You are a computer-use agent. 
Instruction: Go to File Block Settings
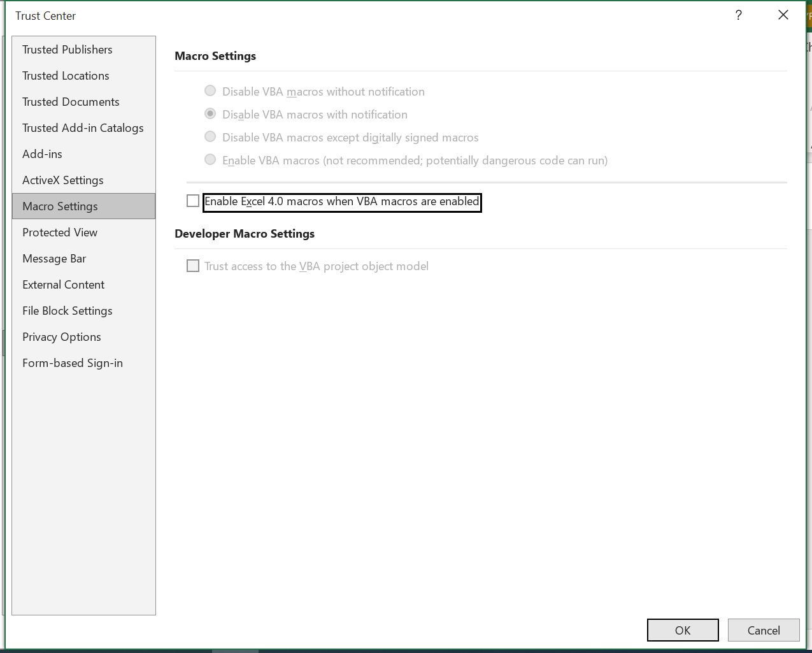tap(83, 311)
